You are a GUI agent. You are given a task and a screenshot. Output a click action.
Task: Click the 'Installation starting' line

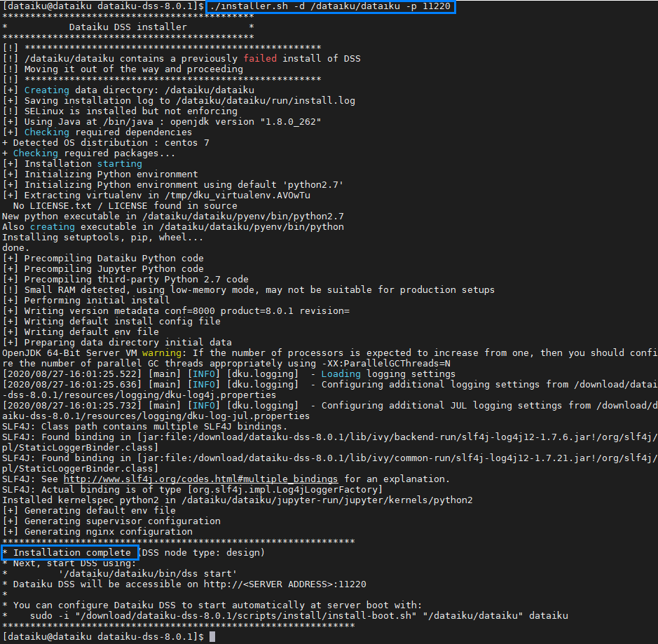pyautogui.click(x=72, y=163)
